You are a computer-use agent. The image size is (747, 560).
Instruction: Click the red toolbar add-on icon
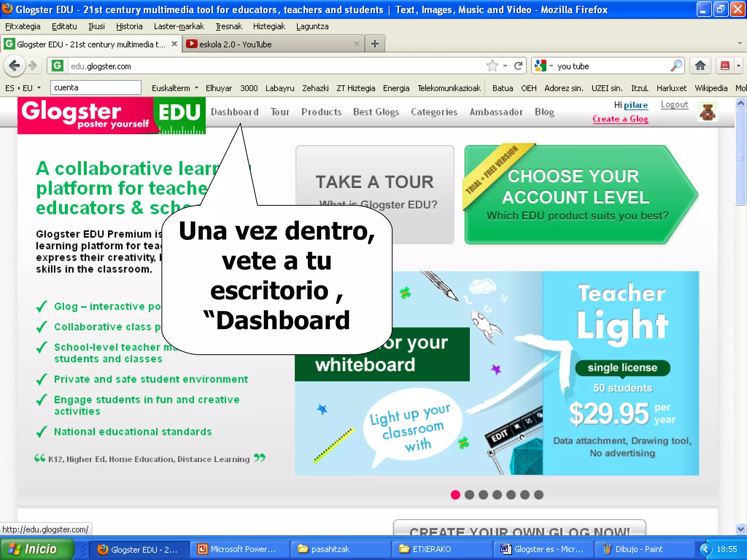click(x=725, y=66)
